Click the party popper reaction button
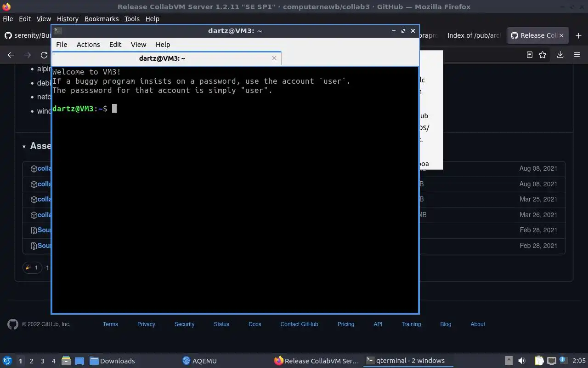 pos(32,267)
